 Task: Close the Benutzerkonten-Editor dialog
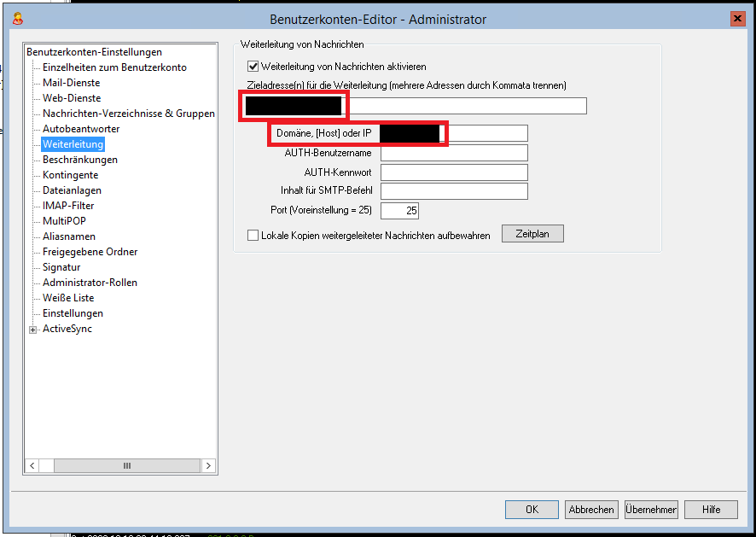[x=737, y=19]
